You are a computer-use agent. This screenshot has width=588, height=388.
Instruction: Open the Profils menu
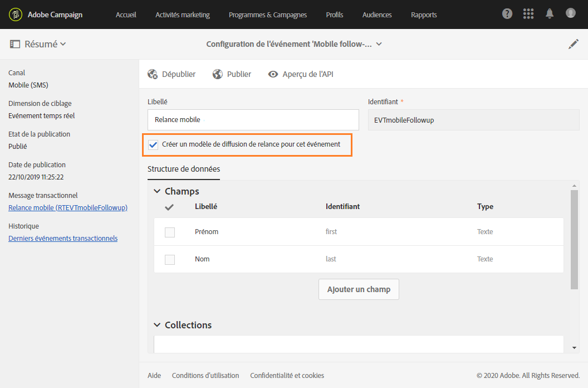click(335, 14)
